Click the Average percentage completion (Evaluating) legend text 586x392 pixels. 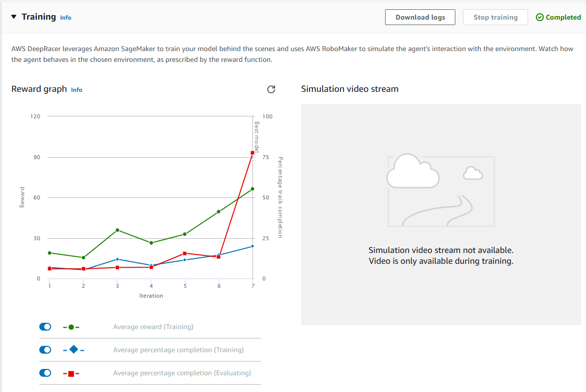click(x=182, y=373)
